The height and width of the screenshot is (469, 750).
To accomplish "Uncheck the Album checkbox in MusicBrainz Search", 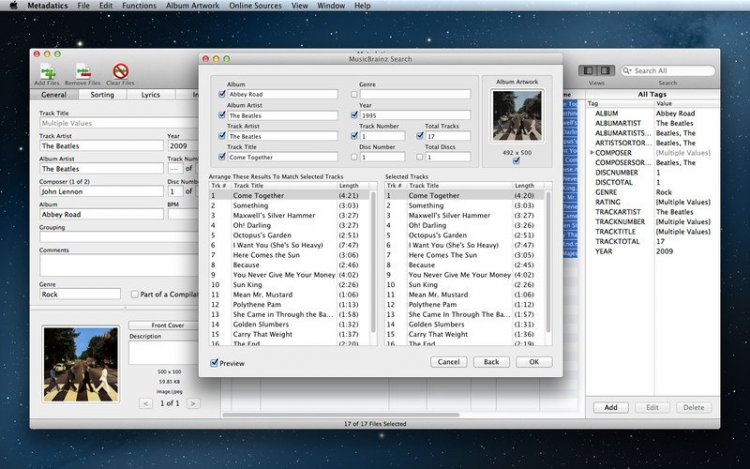I will point(222,94).
